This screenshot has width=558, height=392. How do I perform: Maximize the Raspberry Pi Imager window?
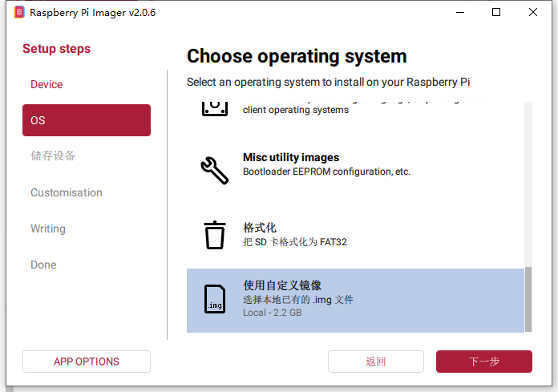click(496, 12)
